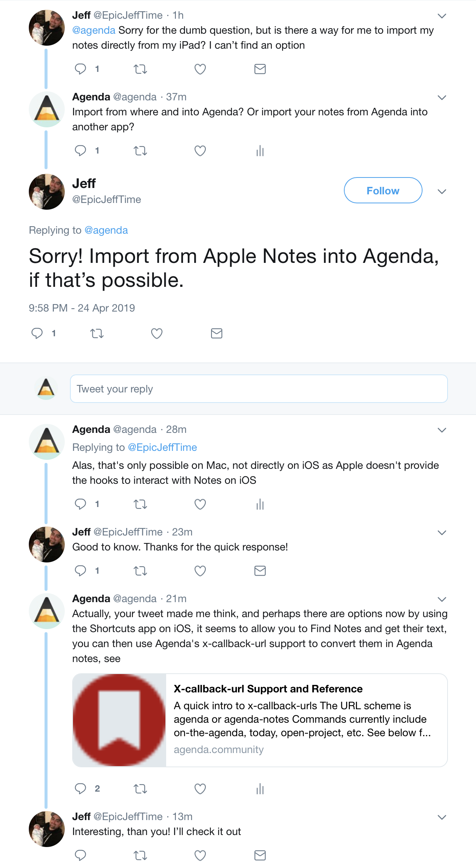Viewport: 476px width, 868px height.
Task: Follow Jeff @EpicJeffTime
Action: coord(383,190)
